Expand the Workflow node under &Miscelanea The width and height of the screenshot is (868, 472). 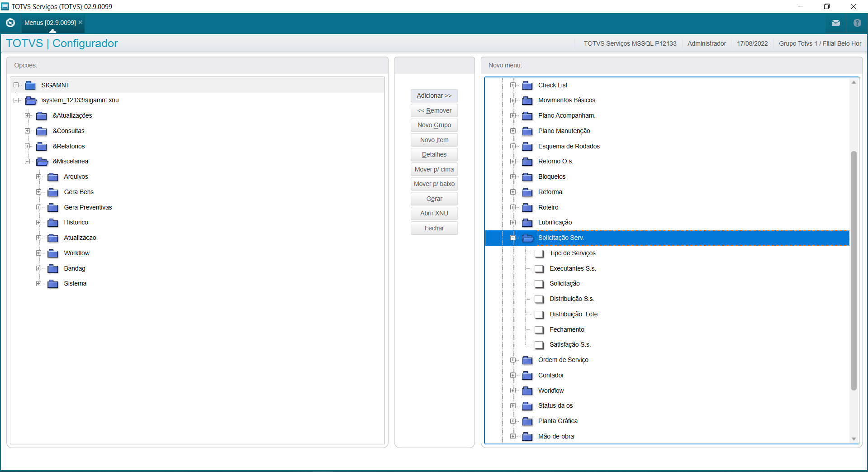pos(39,253)
